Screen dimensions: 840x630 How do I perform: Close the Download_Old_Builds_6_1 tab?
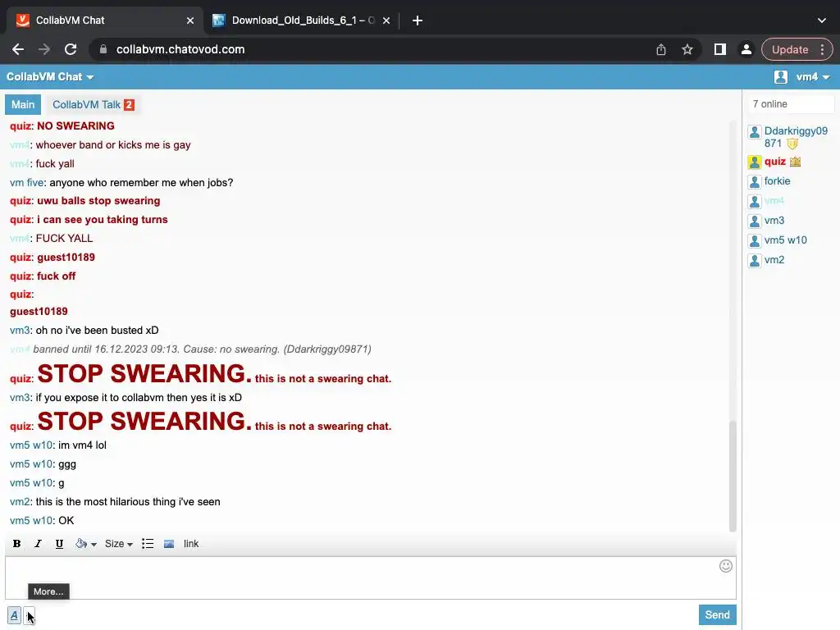[x=386, y=21]
